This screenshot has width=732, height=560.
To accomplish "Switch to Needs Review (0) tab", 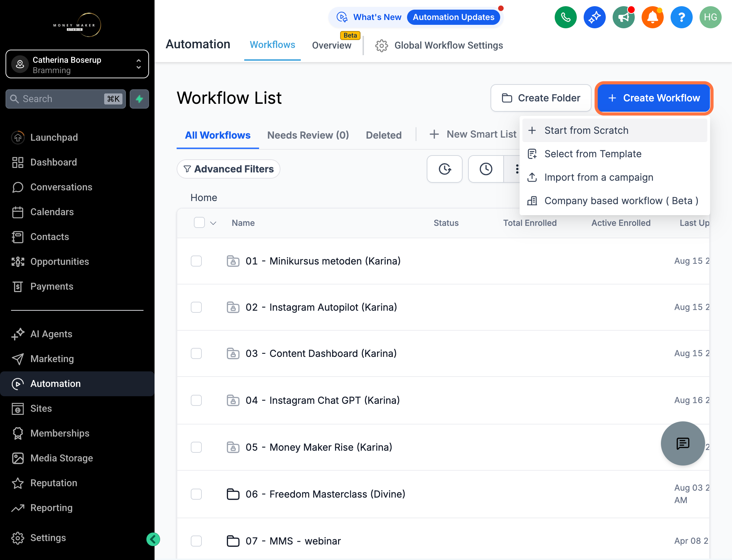I will [x=308, y=135].
